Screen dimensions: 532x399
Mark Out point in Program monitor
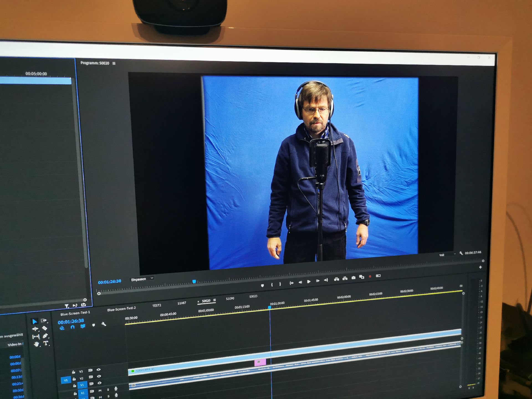pos(280,284)
